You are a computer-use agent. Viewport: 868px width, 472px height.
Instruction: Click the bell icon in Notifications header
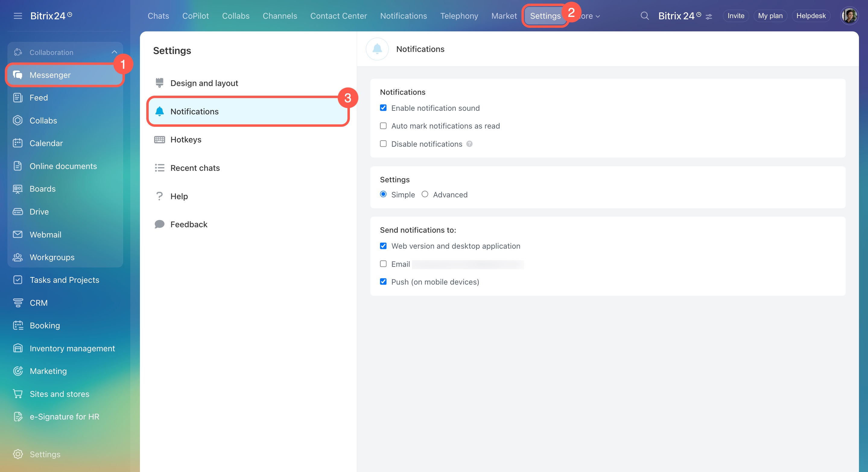[x=377, y=49]
